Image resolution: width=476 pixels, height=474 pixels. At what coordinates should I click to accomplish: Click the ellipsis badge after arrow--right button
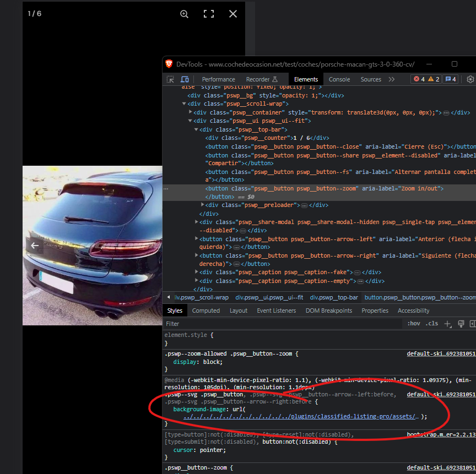click(236, 264)
